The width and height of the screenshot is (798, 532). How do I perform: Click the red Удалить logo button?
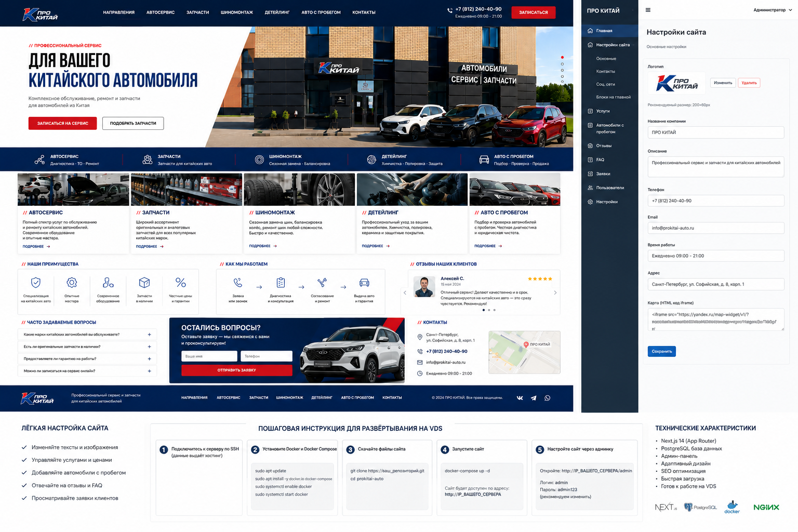click(x=749, y=83)
